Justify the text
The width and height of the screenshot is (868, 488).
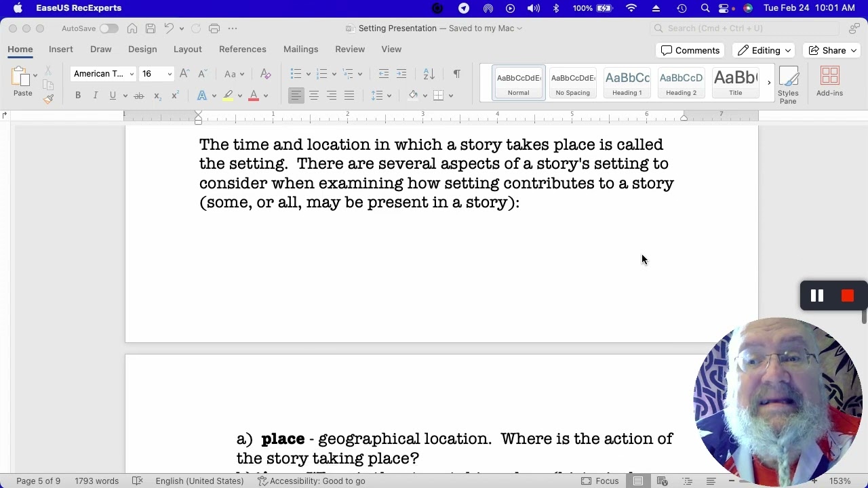coord(349,96)
